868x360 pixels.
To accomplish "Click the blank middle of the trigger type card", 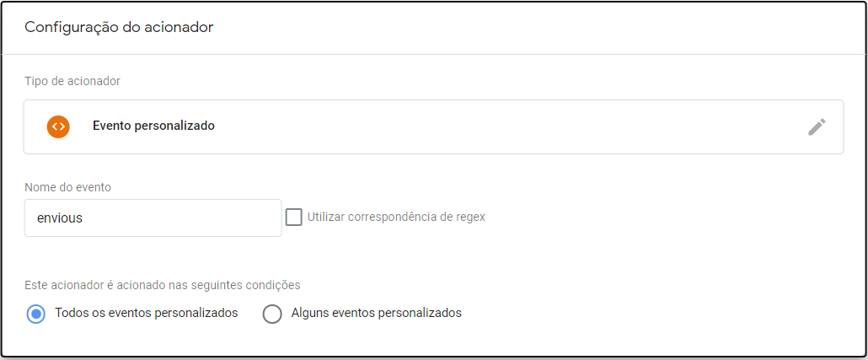I will [506, 126].
